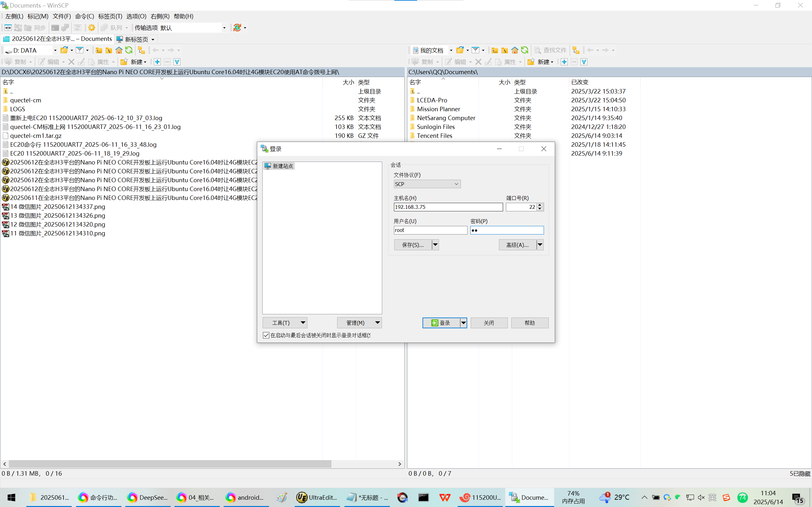
Task: Click the left panel refresh icon
Action: click(x=129, y=50)
